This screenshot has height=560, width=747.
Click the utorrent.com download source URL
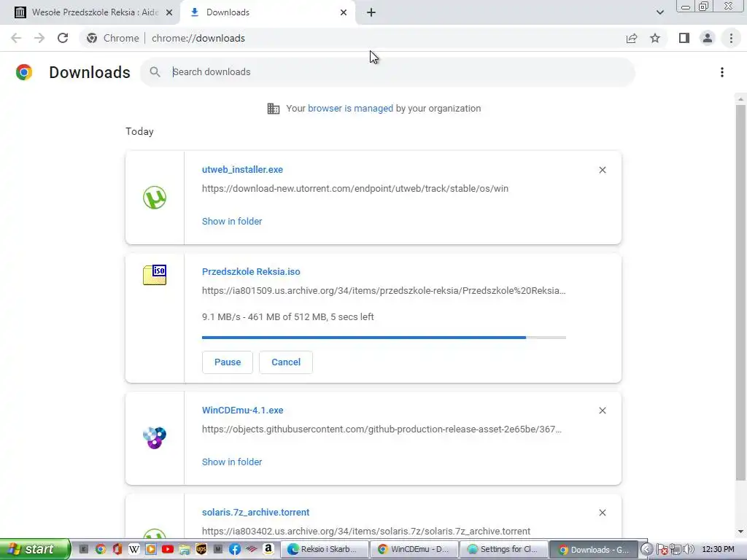355,189
